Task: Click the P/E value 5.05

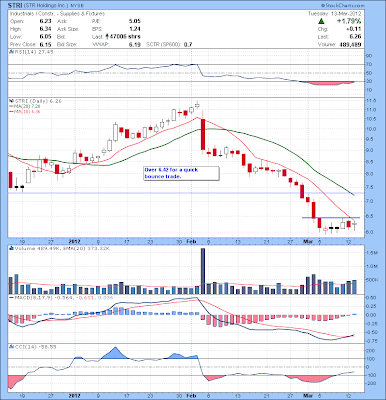Action: click(x=135, y=21)
